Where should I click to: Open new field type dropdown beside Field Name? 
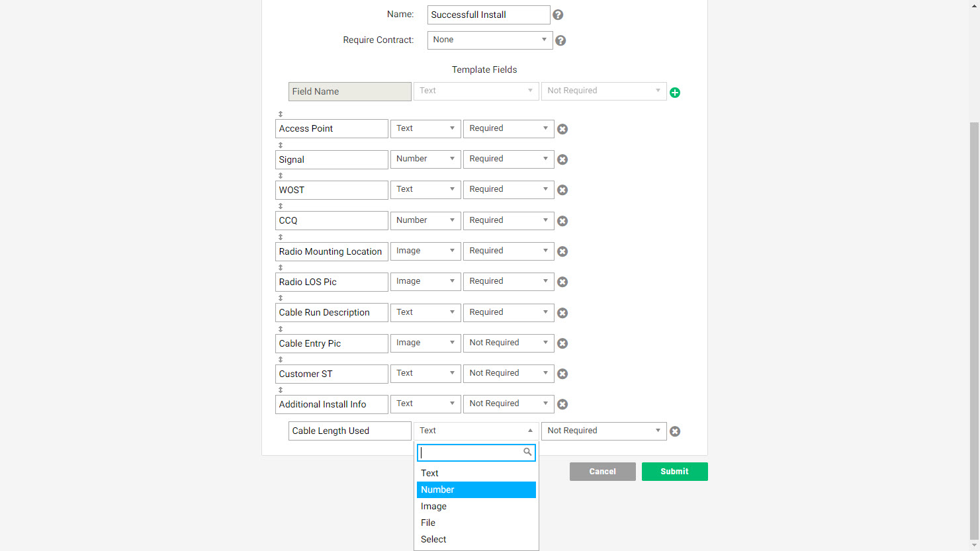tap(476, 91)
